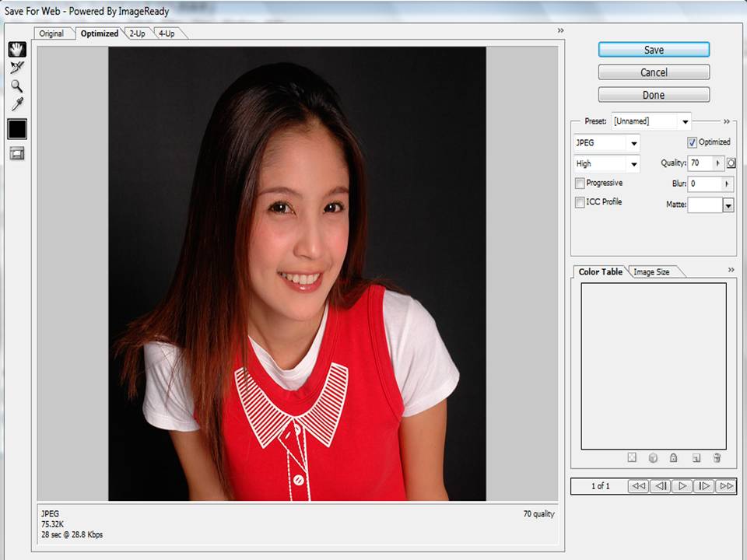Switch to the Image Size tab
Image resolution: width=747 pixels, height=560 pixels.
(x=652, y=272)
